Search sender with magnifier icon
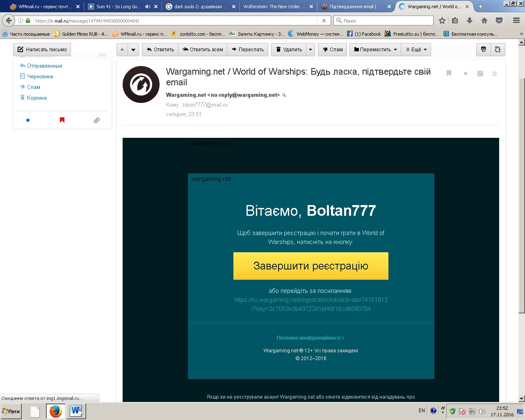Viewport: 525px width, 420px height. pos(284,95)
